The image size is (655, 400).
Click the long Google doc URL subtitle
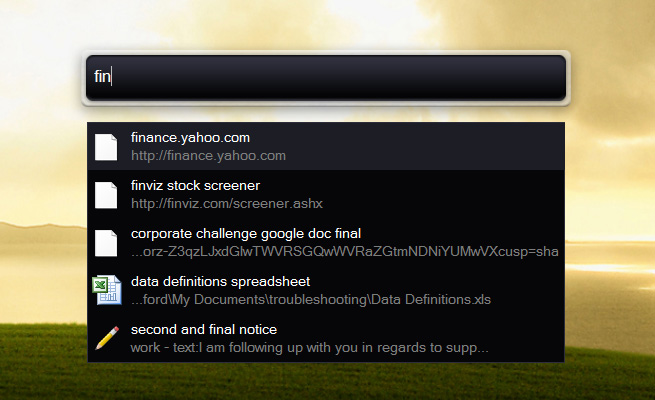click(345, 252)
